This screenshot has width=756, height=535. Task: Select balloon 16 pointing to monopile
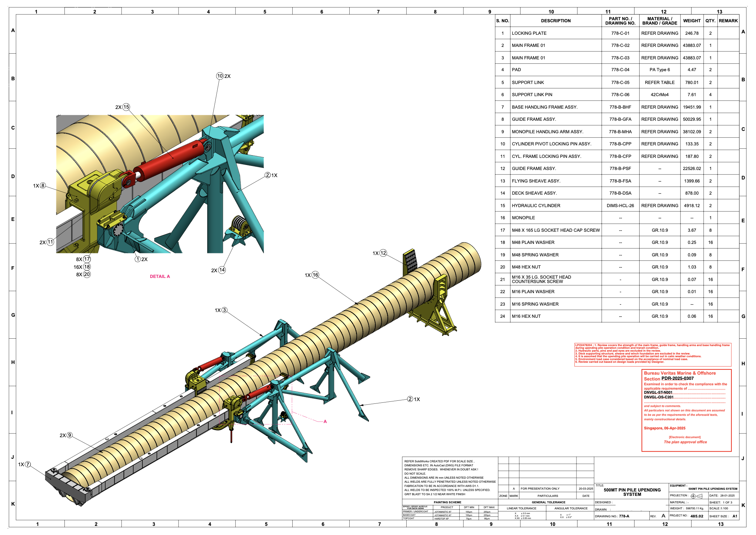[x=315, y=275]
